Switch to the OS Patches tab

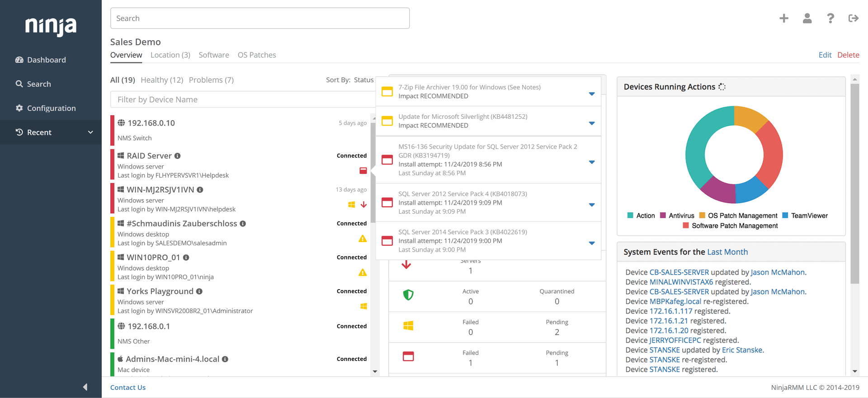coord(256,55)
